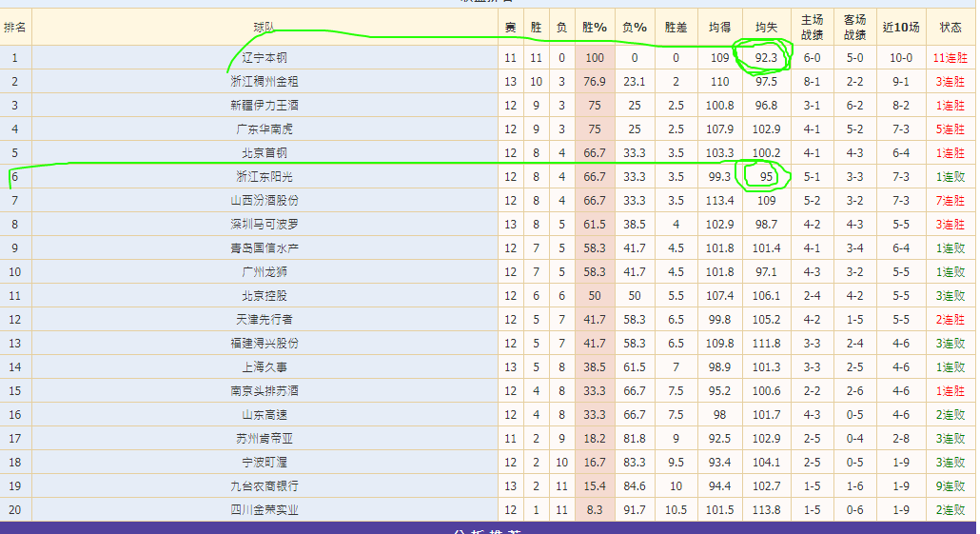The image size is (980, 534).
Task: Select team name 新疆伊力王酒
Action: tap(265, 105)
